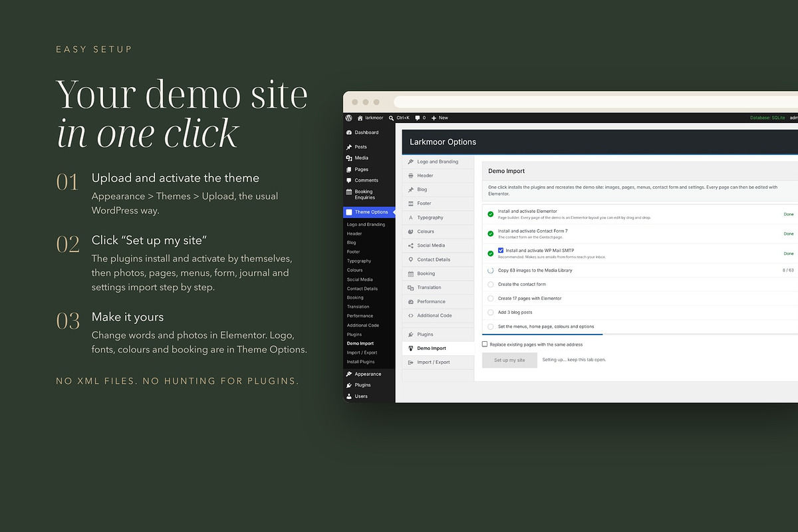Image resolution: width=798 pixels, height=532 pixels.
Task: Click the share icon of the Social Media tab
Action: click(411, 245)
